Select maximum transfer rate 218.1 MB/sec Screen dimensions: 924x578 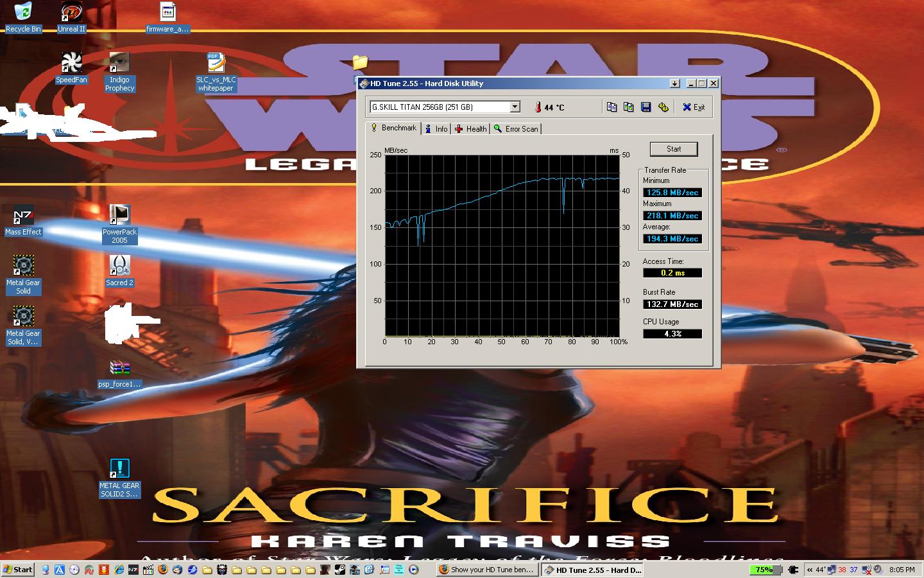click(x=672, y=216)
